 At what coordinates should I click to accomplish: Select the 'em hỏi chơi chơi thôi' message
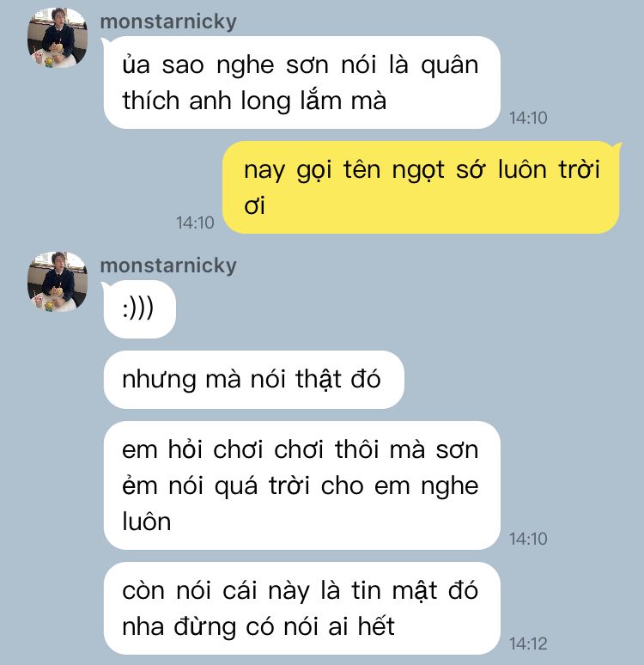(302, 485)
